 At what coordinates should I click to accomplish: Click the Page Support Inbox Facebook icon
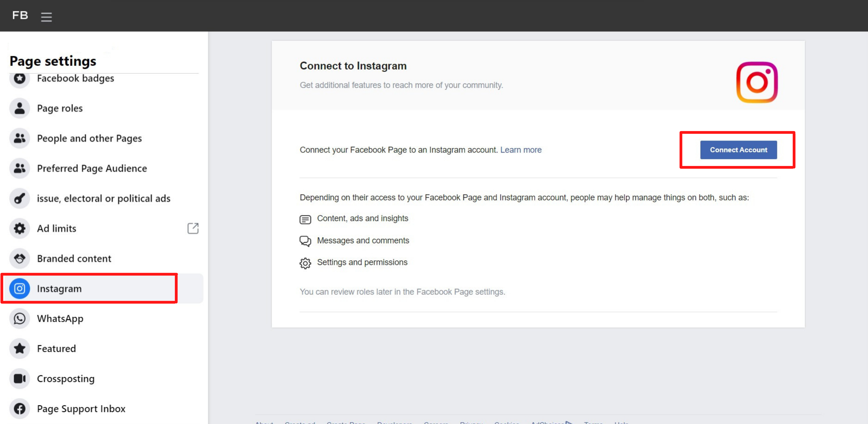(20, 408)
